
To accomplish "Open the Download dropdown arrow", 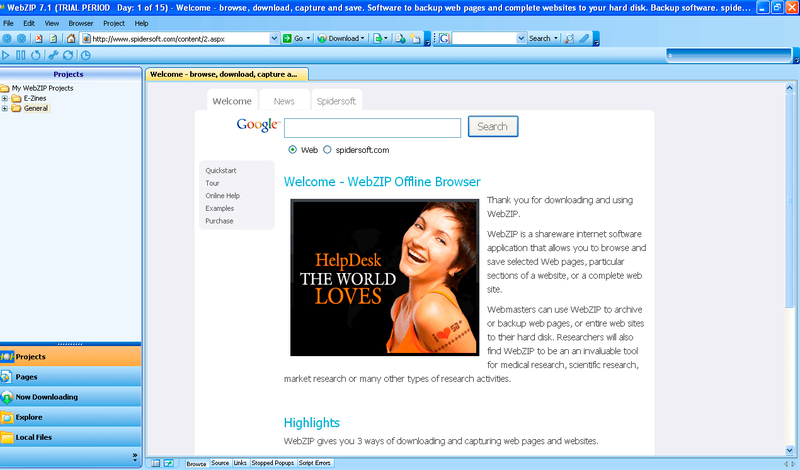I will coord(362,38).
